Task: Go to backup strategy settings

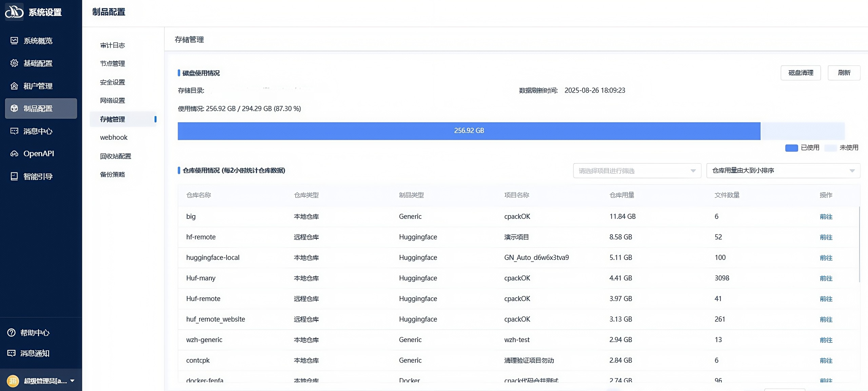Action: [113, 174]
